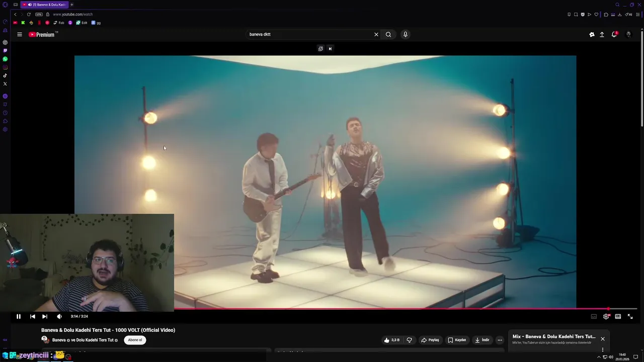Open the gg bookmark
Screen dimensions: 644x362
coord(96,23)
